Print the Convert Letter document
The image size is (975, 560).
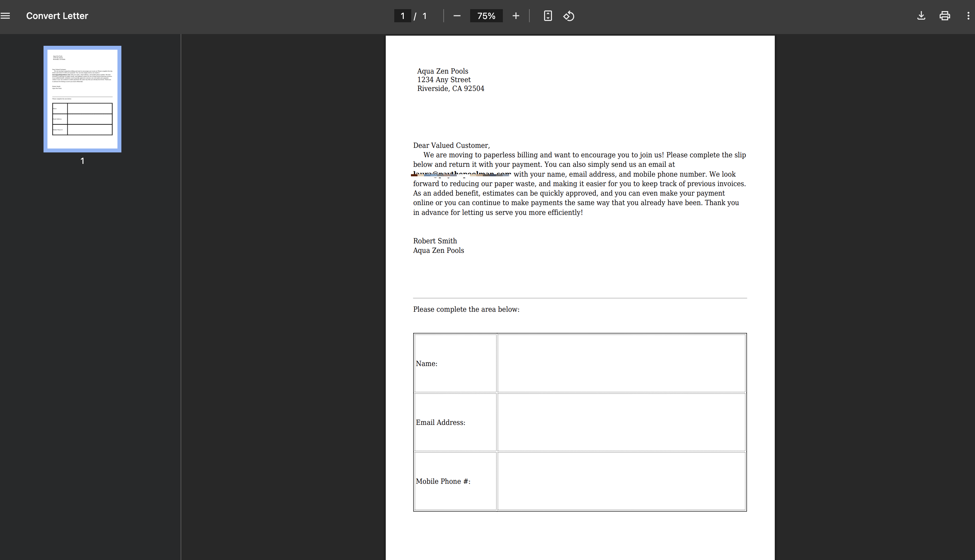(x=945, y=16)
